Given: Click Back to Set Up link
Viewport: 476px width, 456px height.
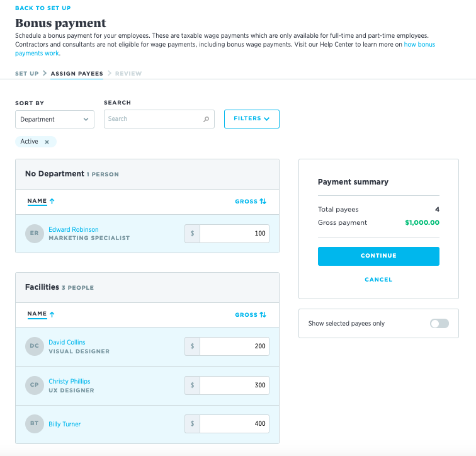Looking at the screenshot, I should tap(43, 8).
